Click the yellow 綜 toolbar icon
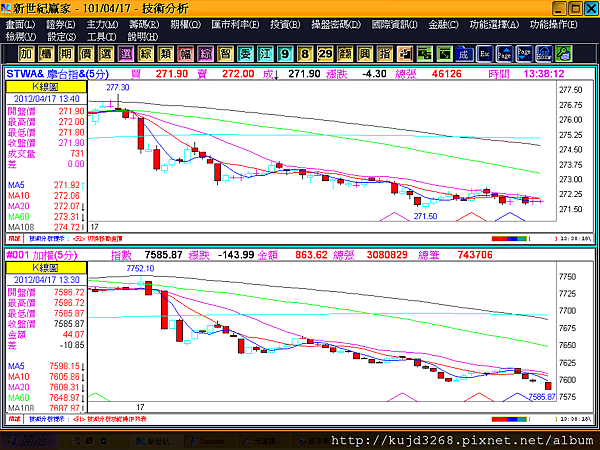600x450 pixels. pyautogui.click(x=145, y=54)
